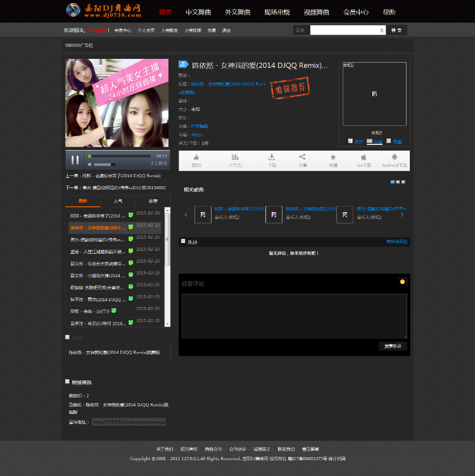
Task: Click the microphone icon in search box
Action: tap(381, 30)
